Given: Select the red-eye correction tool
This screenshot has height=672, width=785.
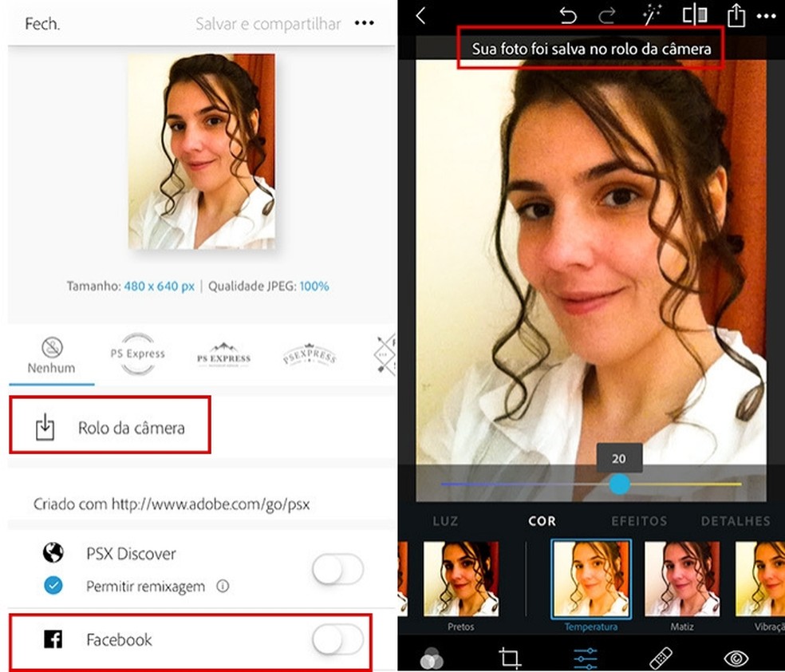Looking at the screenshot, I should [x=737, y=657].
